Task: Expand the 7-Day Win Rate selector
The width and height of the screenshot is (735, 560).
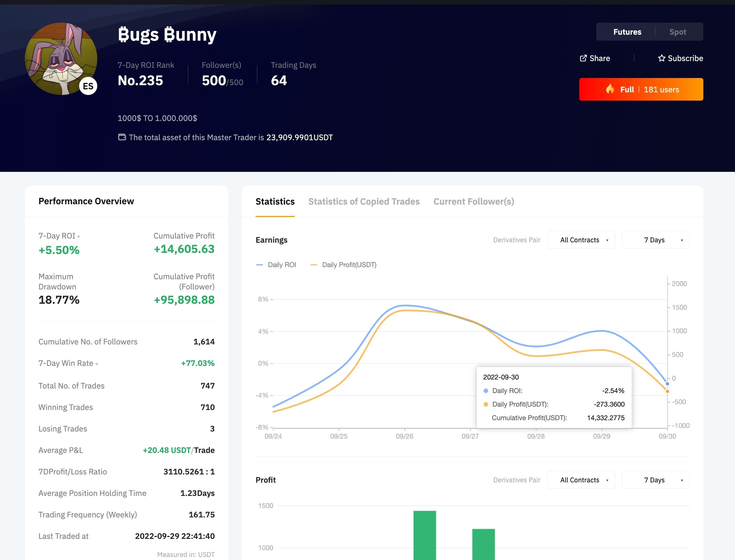Action: click(96, 364)
